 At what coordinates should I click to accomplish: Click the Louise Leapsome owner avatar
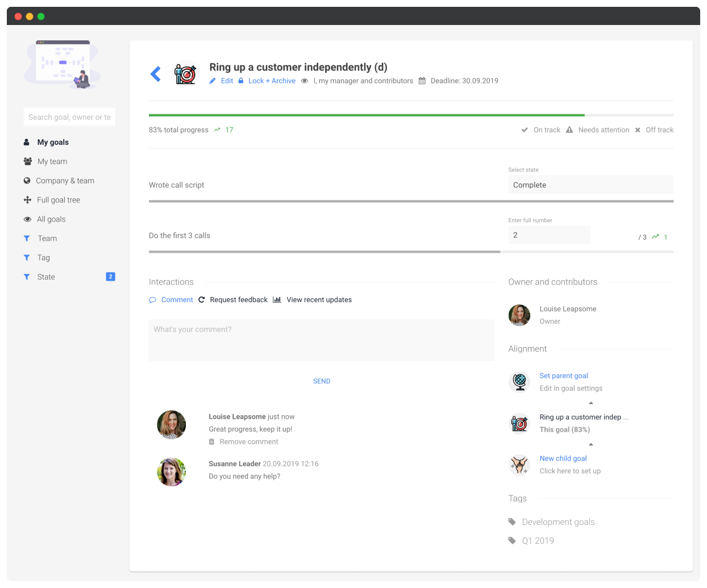tap(519, 315)
